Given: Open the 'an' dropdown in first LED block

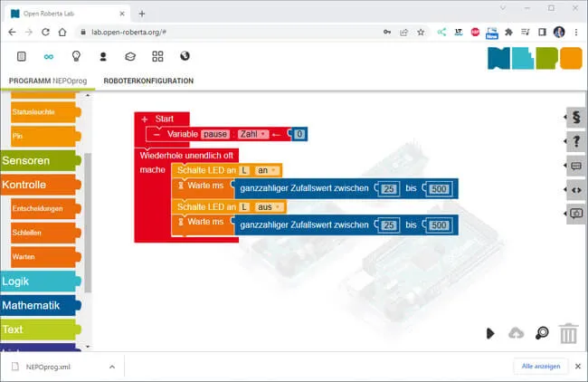Looking at the screenshot, I should (267, 170).
